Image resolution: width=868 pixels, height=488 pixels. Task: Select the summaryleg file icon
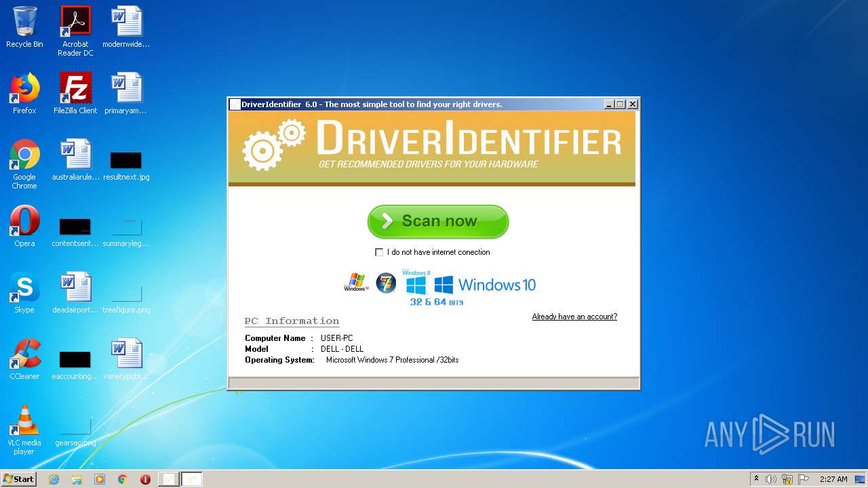click(126, 232)
